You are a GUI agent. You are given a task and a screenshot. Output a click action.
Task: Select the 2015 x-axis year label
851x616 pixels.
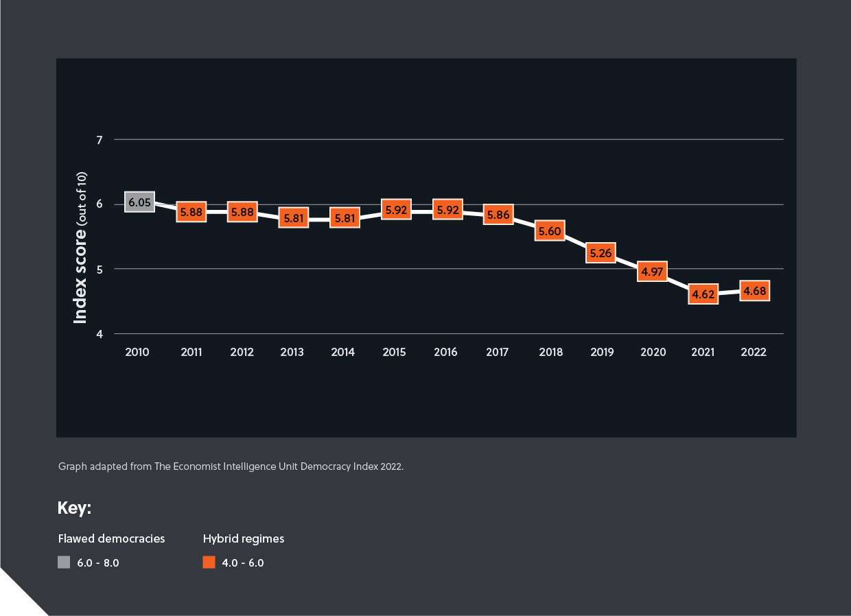pyautogui.click(x=394, y=352)
